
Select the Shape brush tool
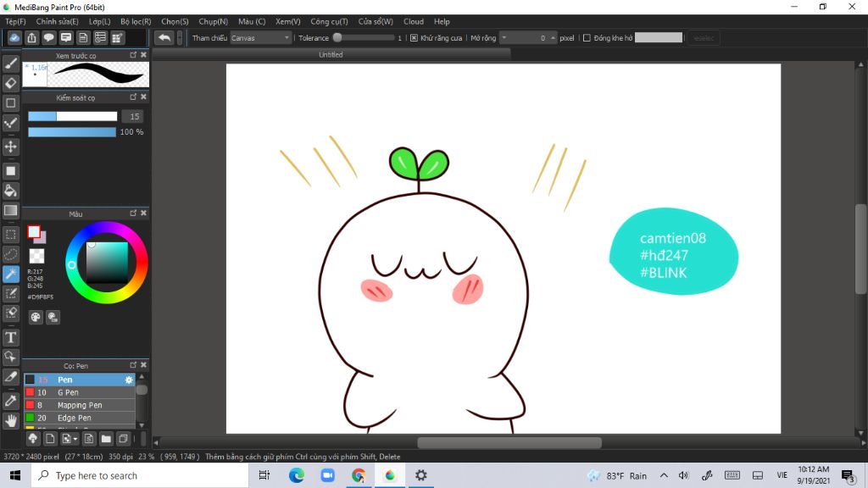click(10, 103)
